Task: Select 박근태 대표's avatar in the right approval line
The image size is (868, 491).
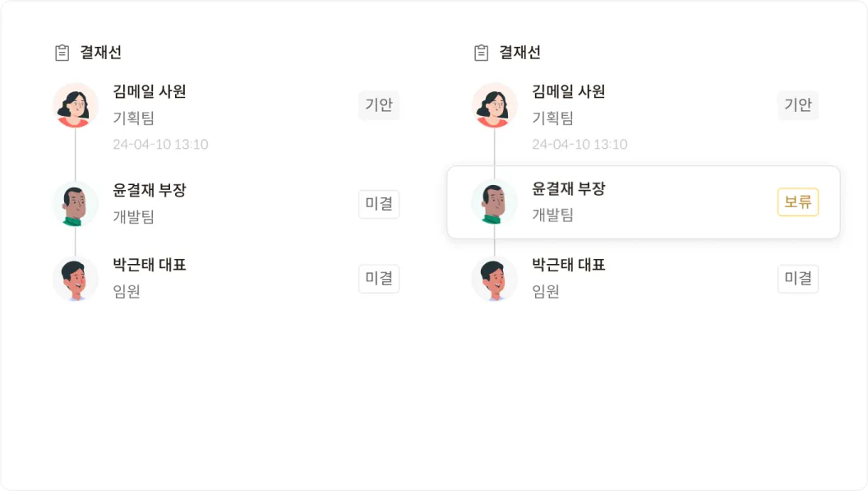Action: point(495,279)
